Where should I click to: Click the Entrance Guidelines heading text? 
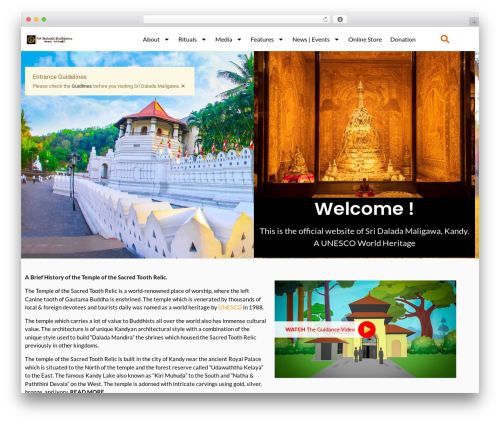pos(60,77)
